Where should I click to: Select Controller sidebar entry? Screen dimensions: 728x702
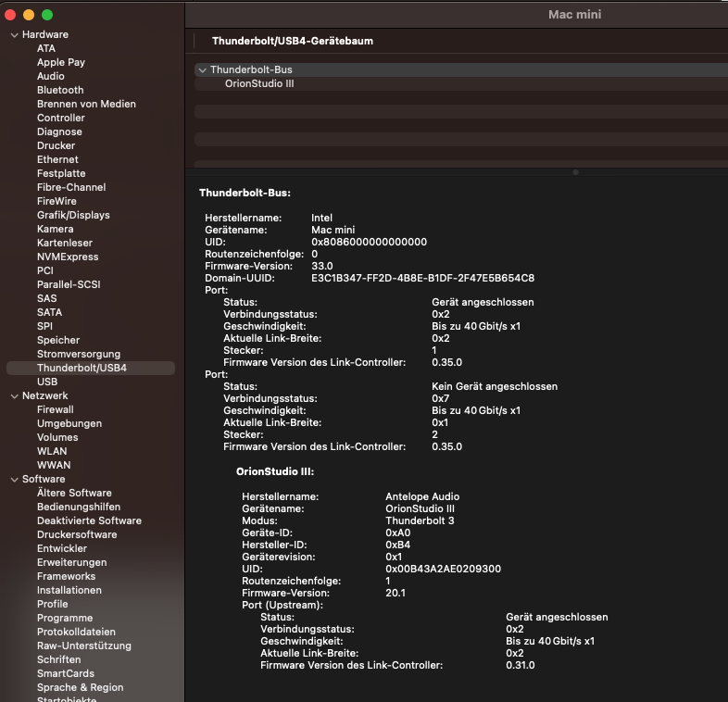(61, 118)
